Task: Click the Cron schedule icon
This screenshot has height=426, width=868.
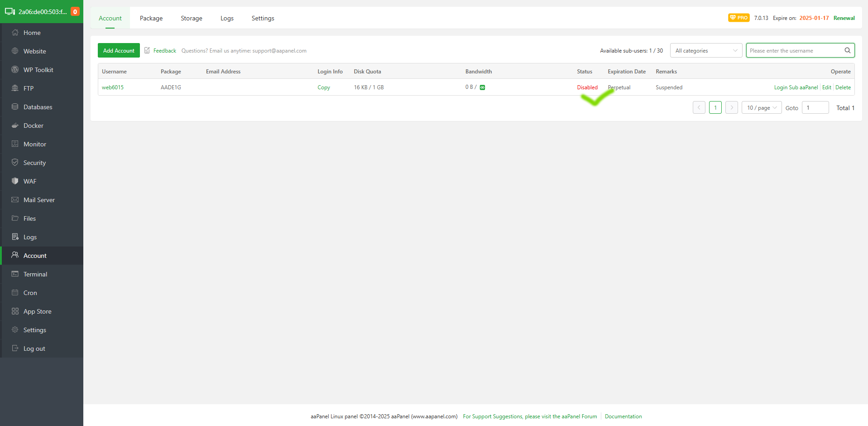Action: (15, 293)
